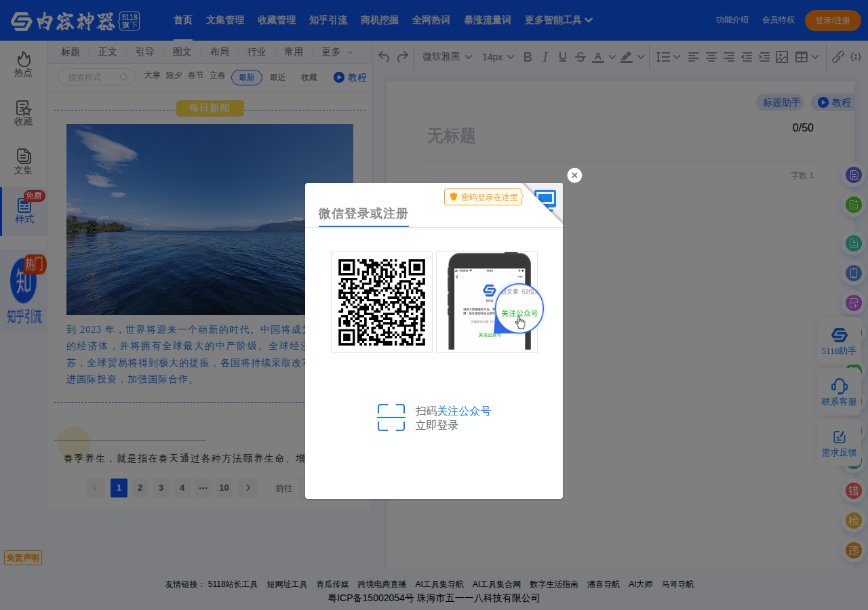
Task: Click the QR code image
Action: click(382, 302)
